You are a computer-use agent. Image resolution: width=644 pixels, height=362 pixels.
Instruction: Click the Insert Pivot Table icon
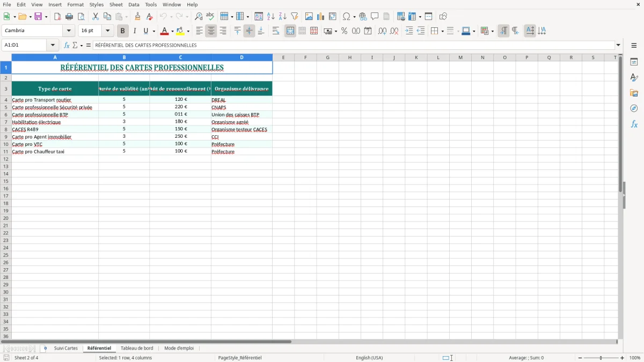pyautogui.click(x=333, y=17)
